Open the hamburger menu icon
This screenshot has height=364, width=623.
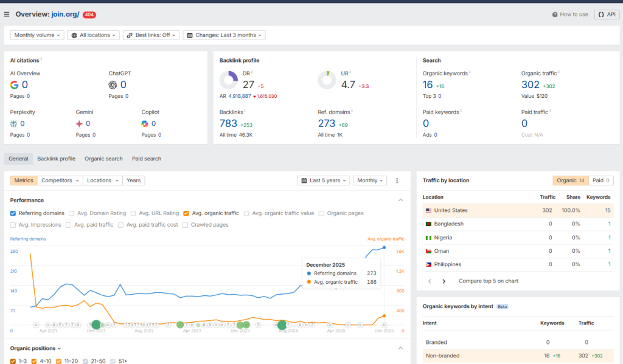coord(7,14)
